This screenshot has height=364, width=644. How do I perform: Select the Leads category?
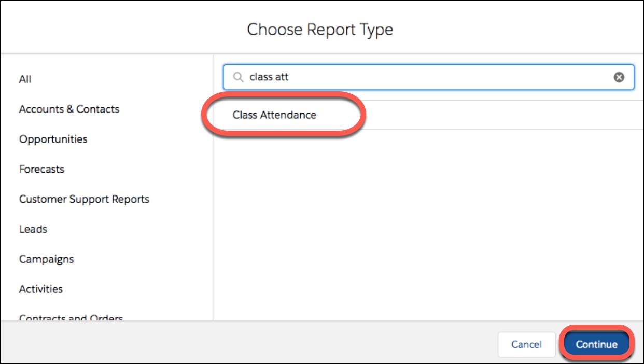coord(33,229)
